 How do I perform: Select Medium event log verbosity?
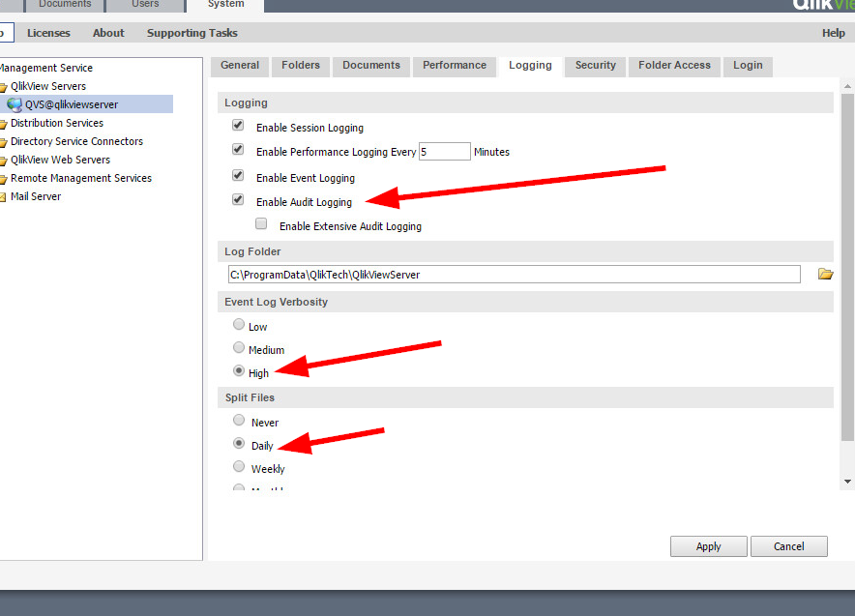238,347
